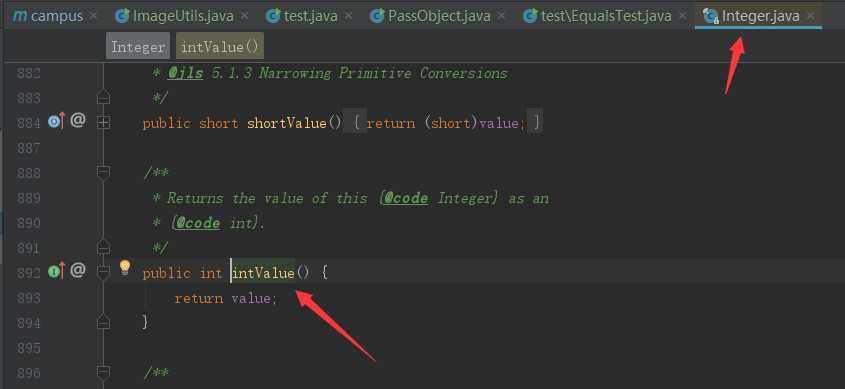Viewport: 845px width, 389px height.
Task: Click the class file icon on ImageUtils.java tab
Action: point(122,16)
